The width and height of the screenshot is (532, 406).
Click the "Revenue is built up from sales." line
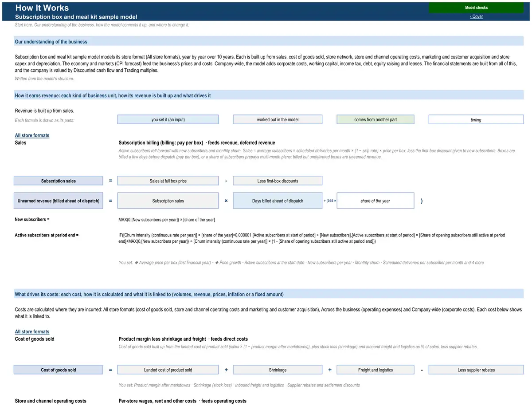pos(44,110)
